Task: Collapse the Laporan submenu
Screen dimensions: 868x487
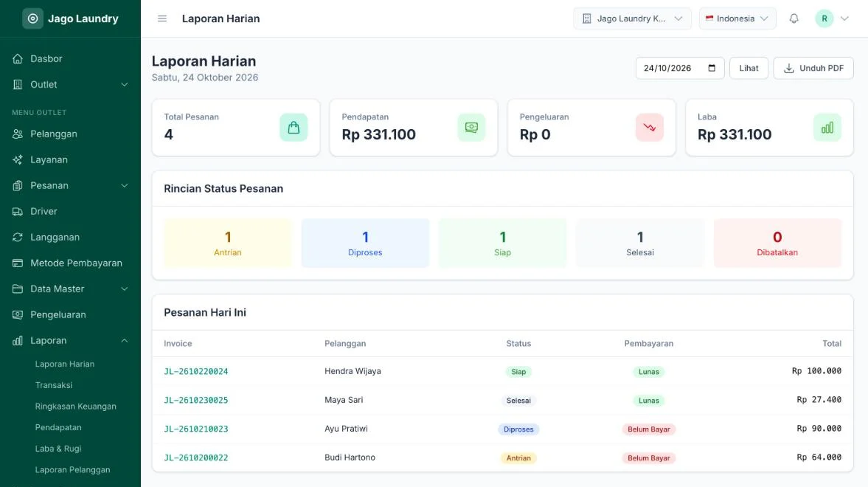Action: click(70, 340)
